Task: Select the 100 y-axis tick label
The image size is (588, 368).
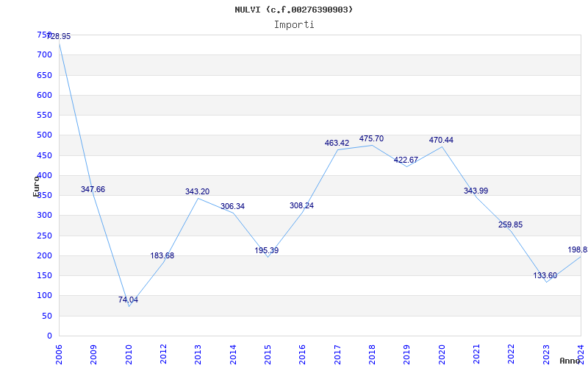Action: (44, 296)
